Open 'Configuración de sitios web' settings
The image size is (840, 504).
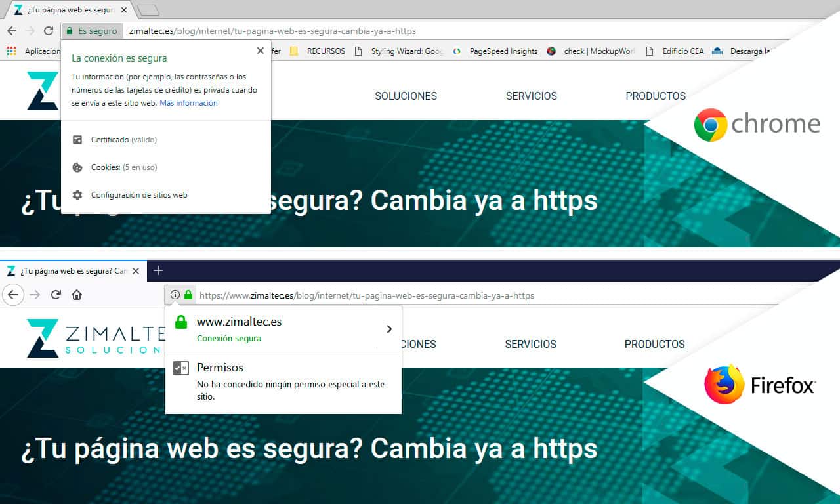coord(138,195)
